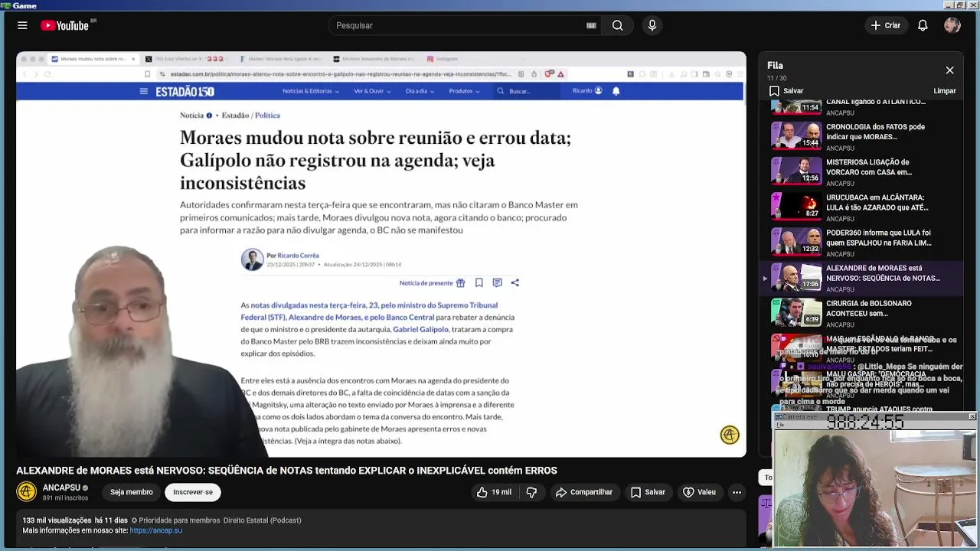The height and width of the screenshot is (551, 980).
Task: Play the PODER360 informa que LULA video
Action: tap(861, 242)
